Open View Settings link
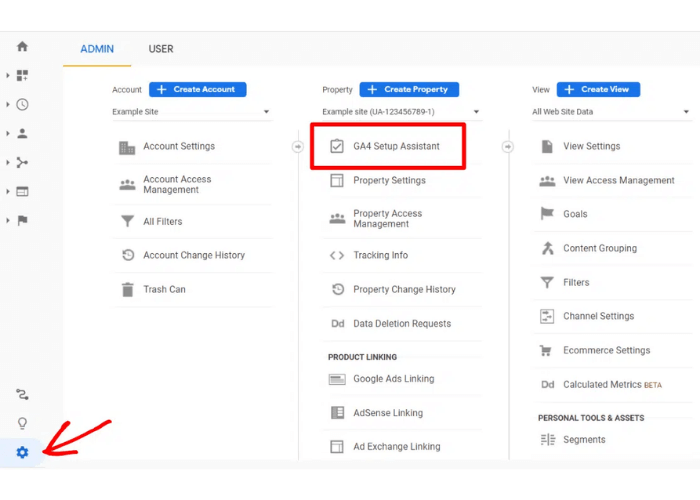Screen dimensions: 700x500 (x=592, y=146)
